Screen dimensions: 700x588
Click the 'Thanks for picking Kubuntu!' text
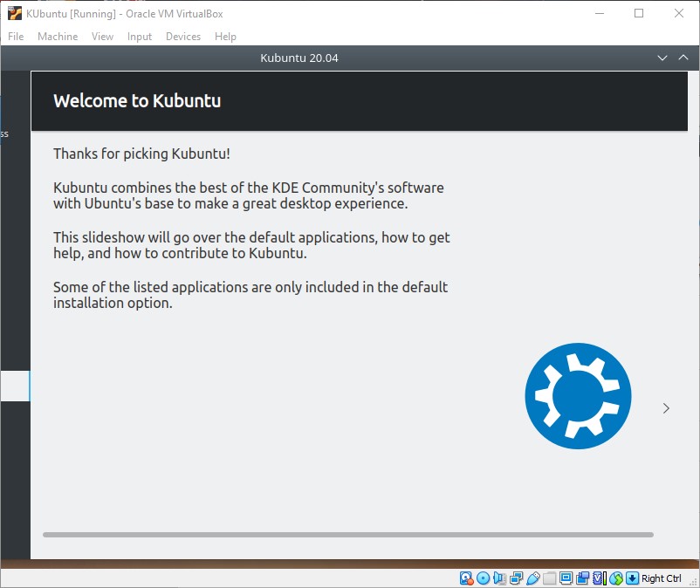click(141, 154)
